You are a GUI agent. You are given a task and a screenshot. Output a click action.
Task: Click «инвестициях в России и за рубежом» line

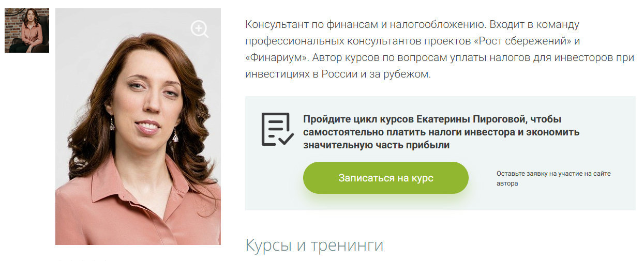[x=338, y=74]
